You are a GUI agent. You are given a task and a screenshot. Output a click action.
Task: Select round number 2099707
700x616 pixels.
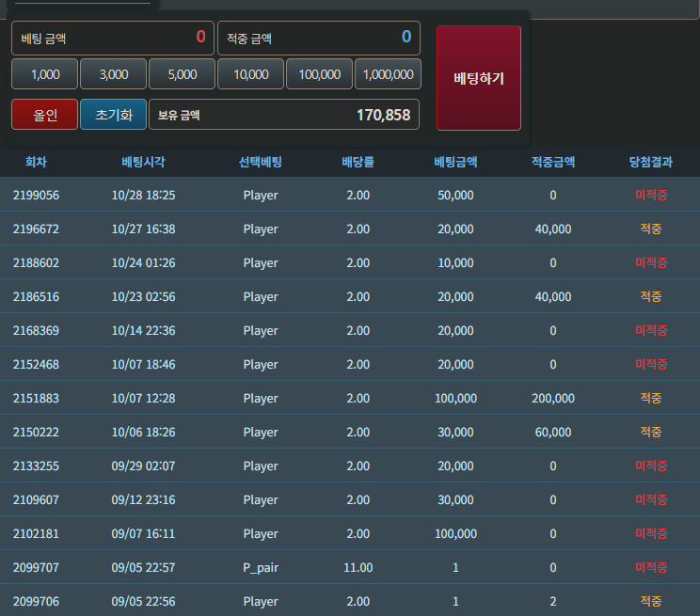click(x=36, y=568)
